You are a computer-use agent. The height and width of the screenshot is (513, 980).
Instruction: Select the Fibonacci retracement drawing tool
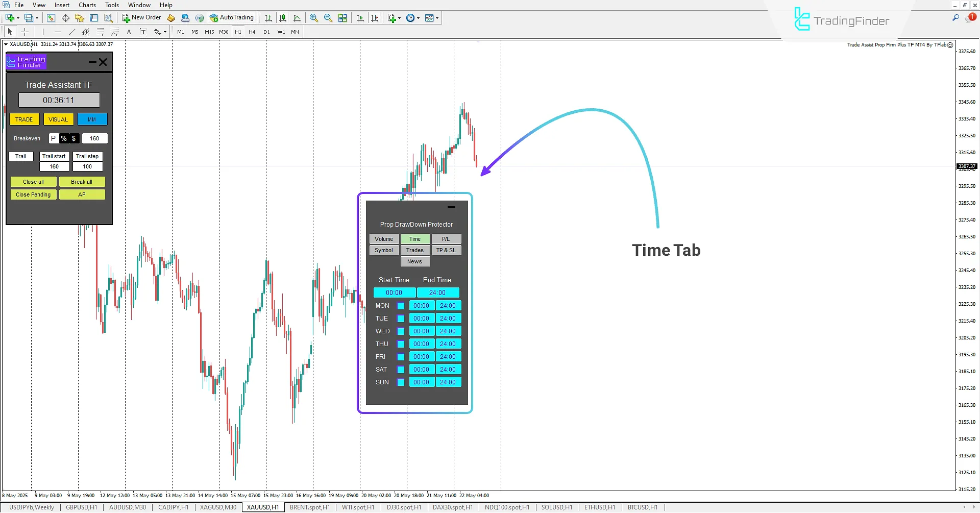point(100,32)
